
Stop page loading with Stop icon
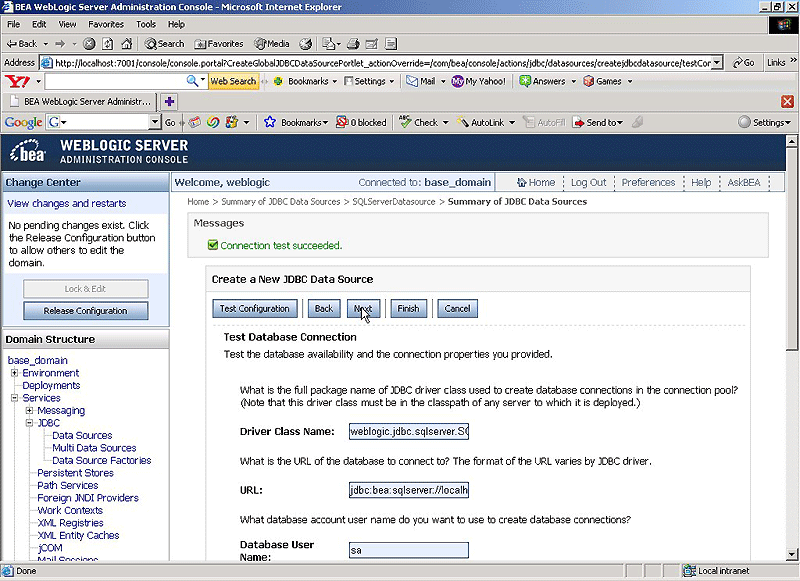pos(89,44)
